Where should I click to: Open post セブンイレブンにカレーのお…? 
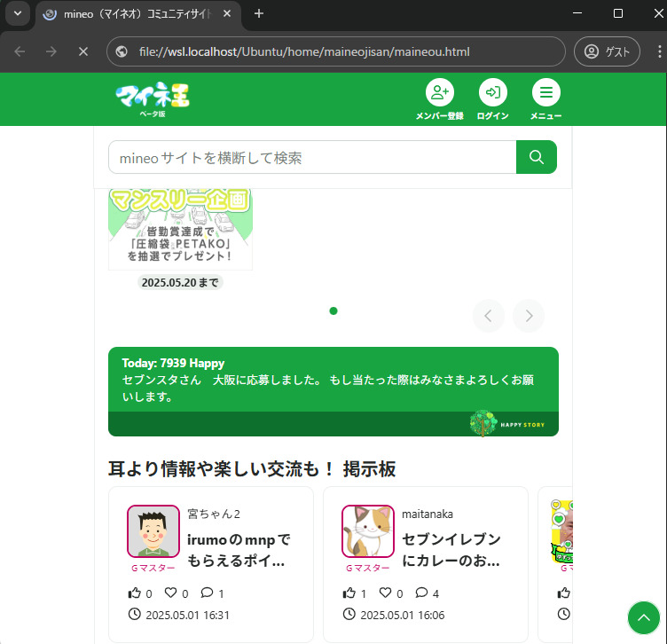[x=451, y=550]
